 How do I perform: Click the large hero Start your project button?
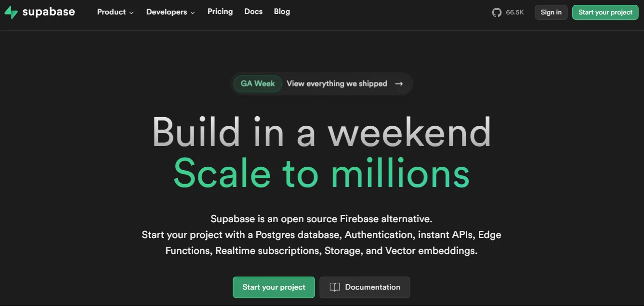(274, 287)
